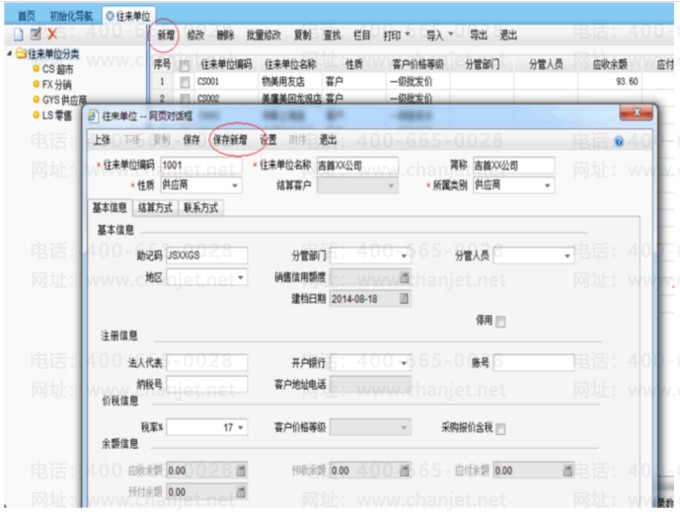Select the 往来单位 tab
Image resolution: width=680 pixels, height=512 pixels.
(129, 16)
